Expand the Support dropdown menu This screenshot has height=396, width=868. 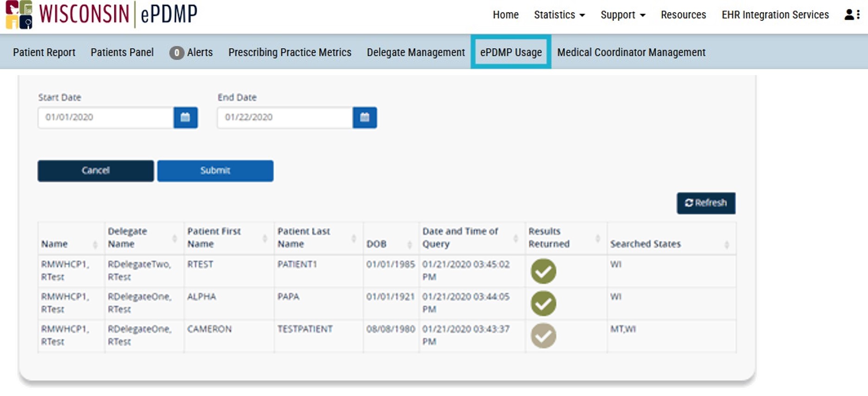(623, 15)
